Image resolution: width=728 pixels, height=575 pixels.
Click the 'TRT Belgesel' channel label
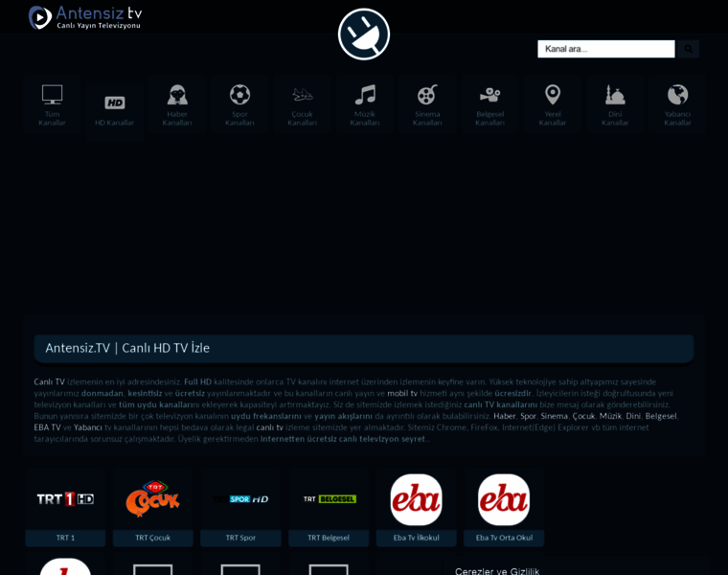(x=329, y=538)
